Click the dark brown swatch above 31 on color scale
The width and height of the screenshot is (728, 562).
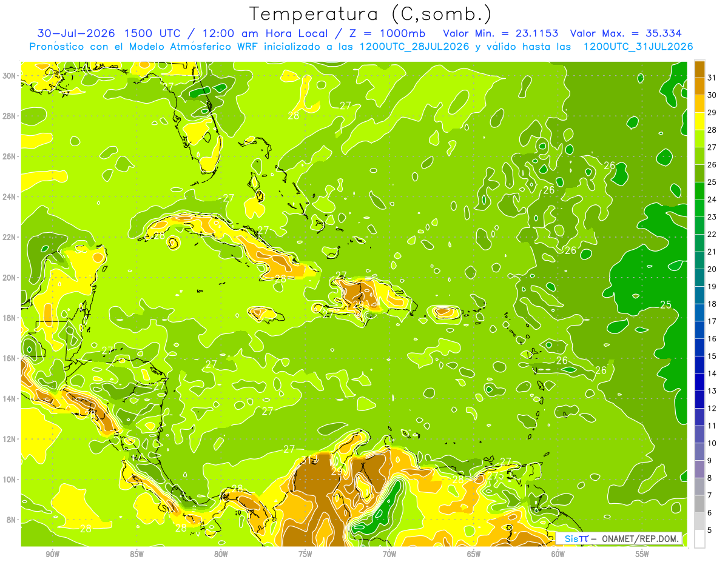699,69
